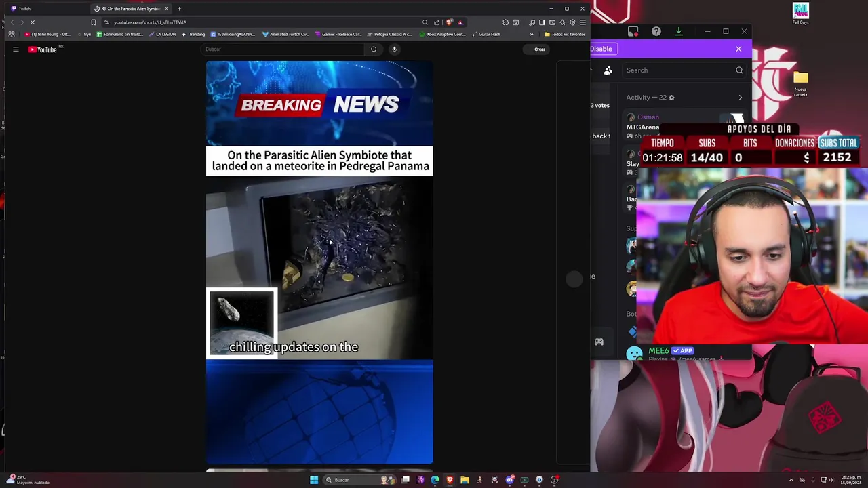The image size is (868, 488).
Task: Open the Brave Rewards triangle icon
Action: click(460, 22)
